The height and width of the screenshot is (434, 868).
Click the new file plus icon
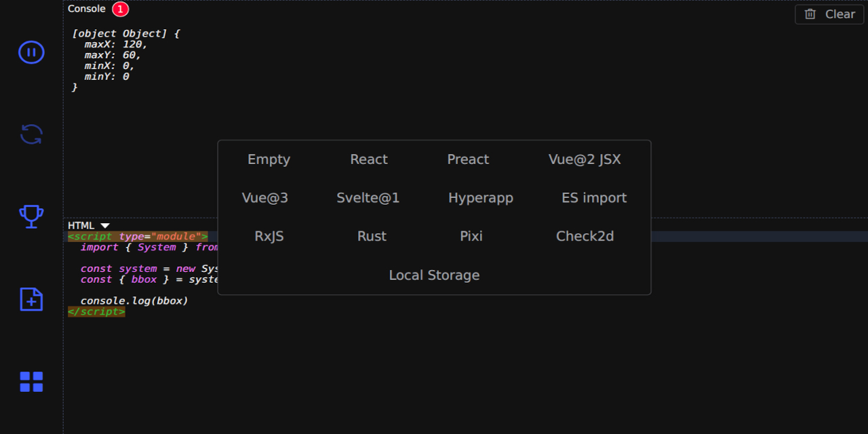[x=31, y=299]
